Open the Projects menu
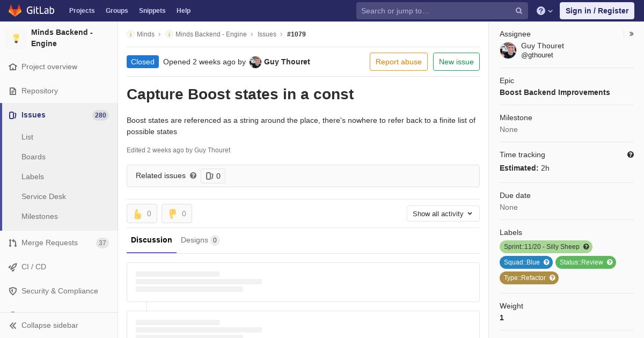Viewport: 644px width, 338px height. pos(82,11)
